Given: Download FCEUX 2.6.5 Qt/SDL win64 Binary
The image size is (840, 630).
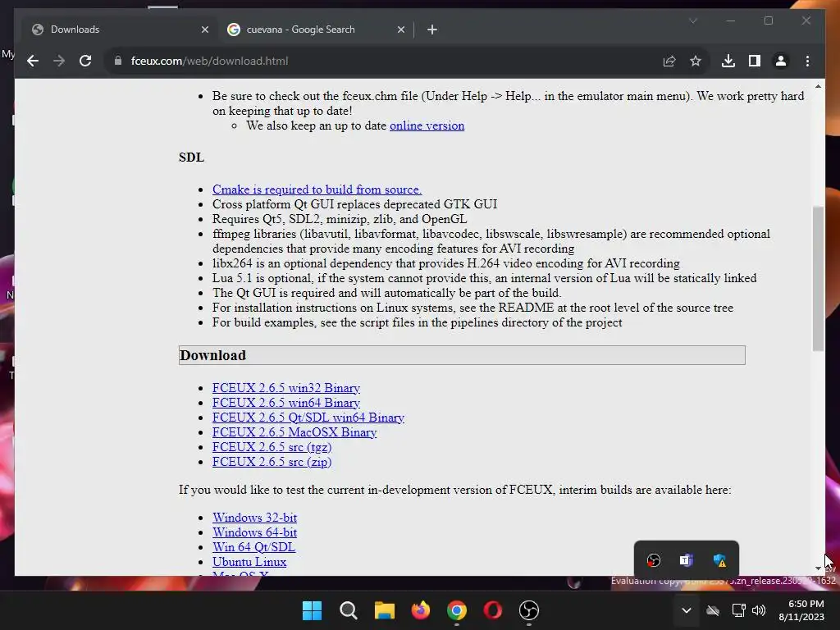Looking at the screenshot, I should coord(308,418).
